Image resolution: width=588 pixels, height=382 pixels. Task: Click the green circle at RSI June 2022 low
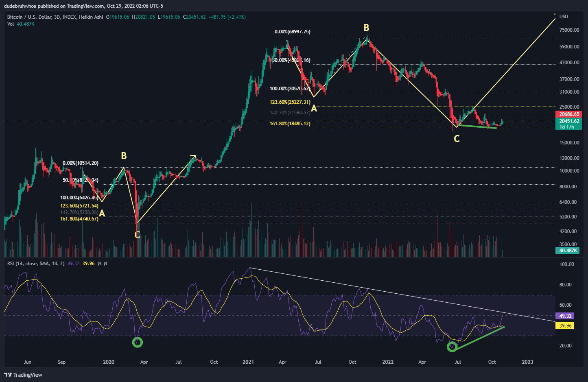(x=452, y=347)
